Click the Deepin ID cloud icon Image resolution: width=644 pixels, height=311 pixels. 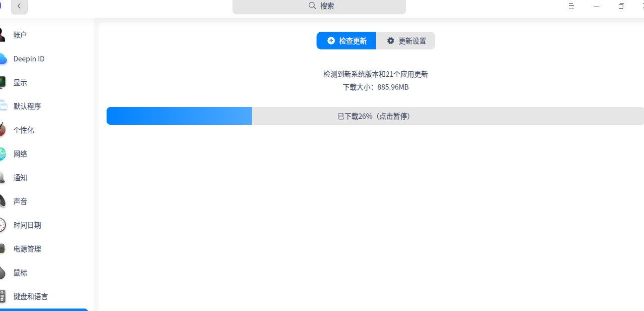click(x=2, y=59)
